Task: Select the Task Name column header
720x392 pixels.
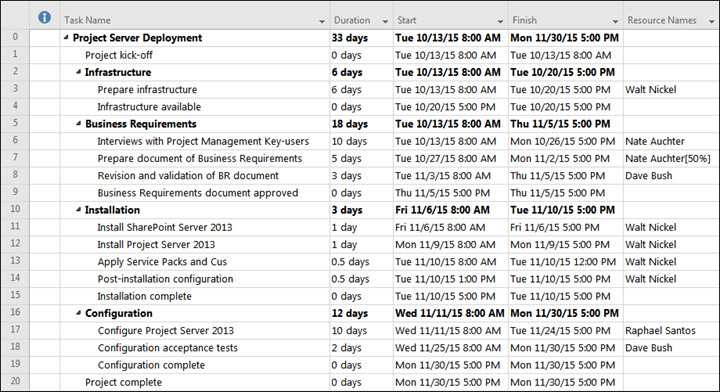Action: [x=195, y=20]
